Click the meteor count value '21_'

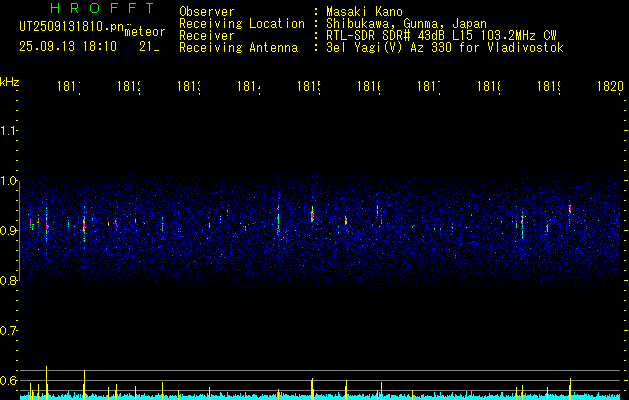[x=149, y=47]
